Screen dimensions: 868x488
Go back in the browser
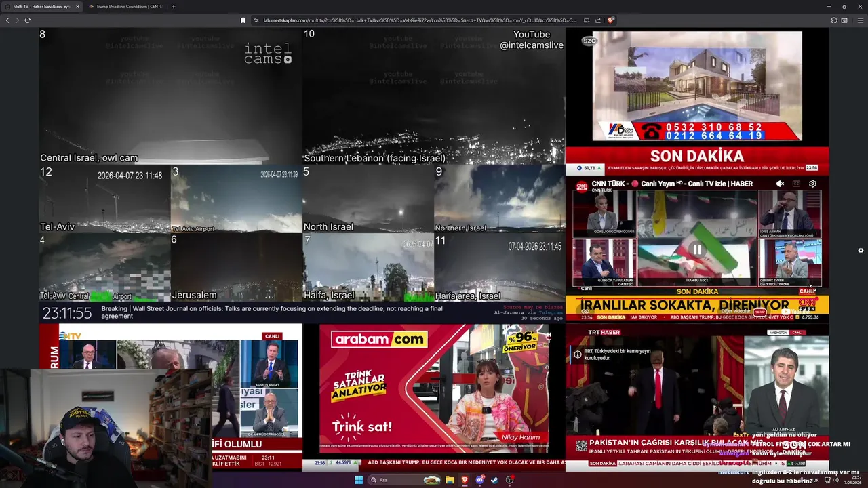point(7,20)
